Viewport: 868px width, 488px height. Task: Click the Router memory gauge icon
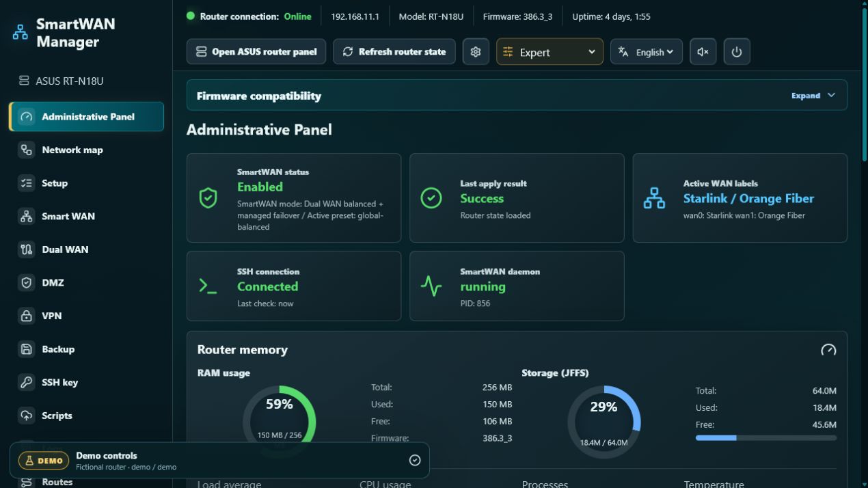coord(828,350)
